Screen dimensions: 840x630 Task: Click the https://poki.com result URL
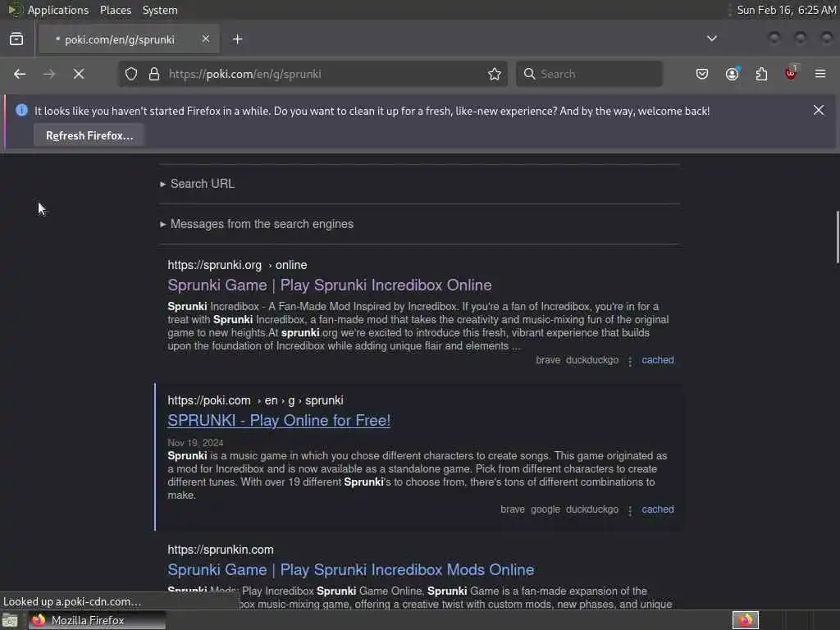point(209,400)
